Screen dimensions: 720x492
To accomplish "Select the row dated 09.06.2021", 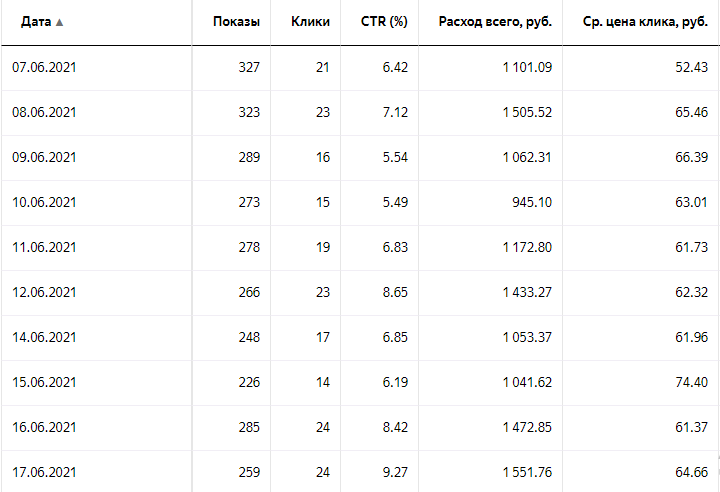I will (x=44, y=157).
